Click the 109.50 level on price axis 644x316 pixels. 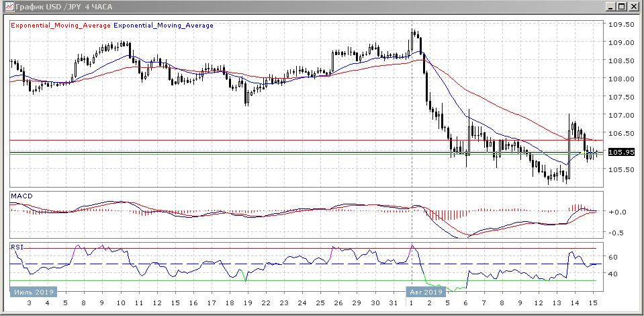(x=621, y=24)
